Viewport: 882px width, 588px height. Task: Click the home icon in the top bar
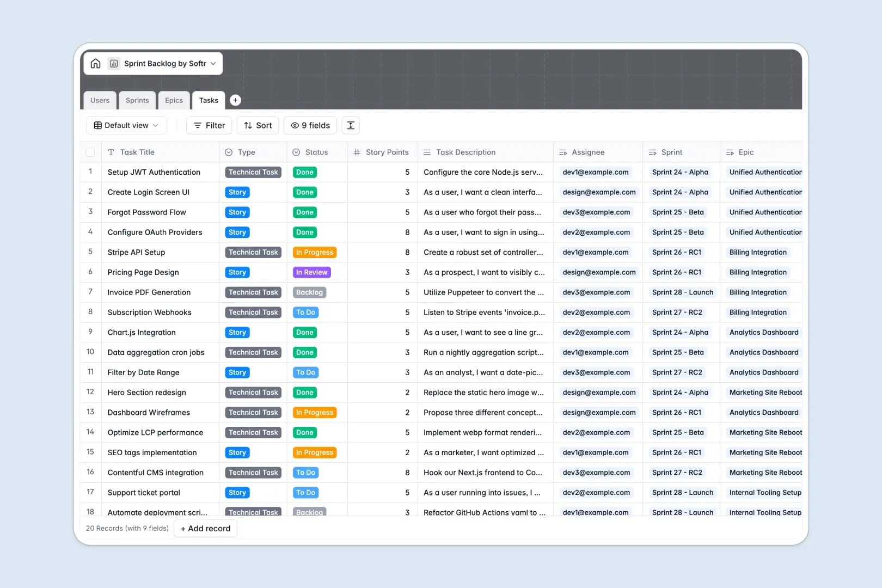(96, 63)
